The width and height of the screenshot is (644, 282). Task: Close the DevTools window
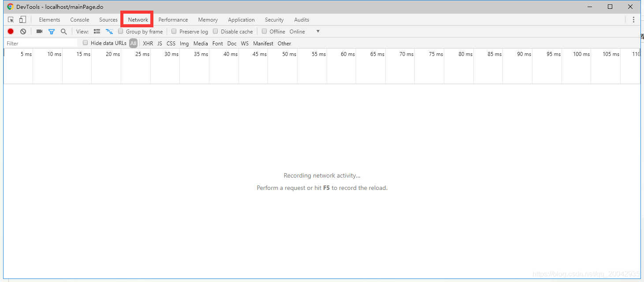[x=630, y=7]
